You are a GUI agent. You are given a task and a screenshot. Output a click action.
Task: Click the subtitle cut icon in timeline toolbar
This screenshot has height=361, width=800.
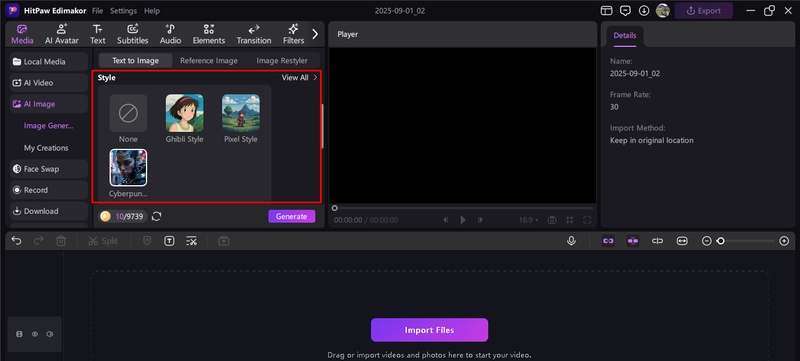coord(191,241)
